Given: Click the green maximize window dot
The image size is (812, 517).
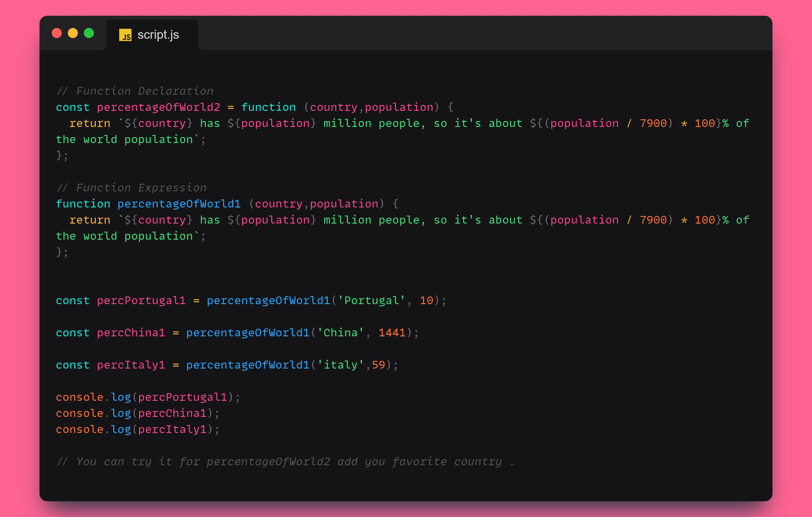Looking at the screenshot, I should [x=89, y=33].
